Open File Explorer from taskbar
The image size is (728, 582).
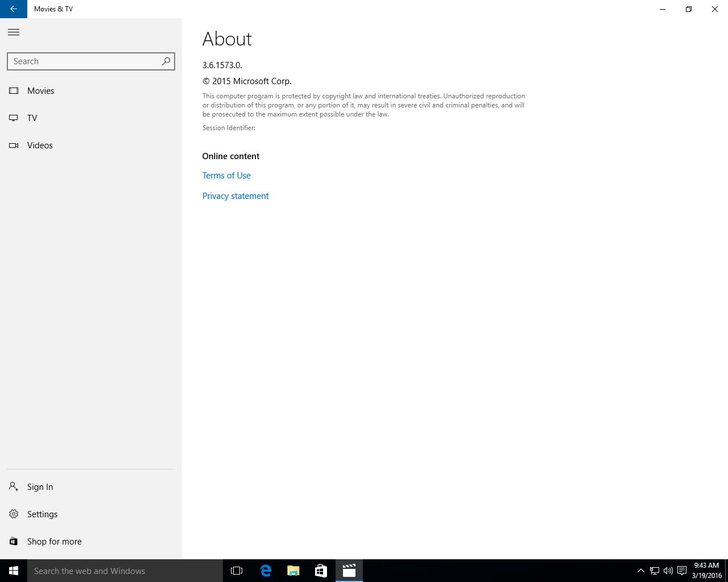pos(293,571)
